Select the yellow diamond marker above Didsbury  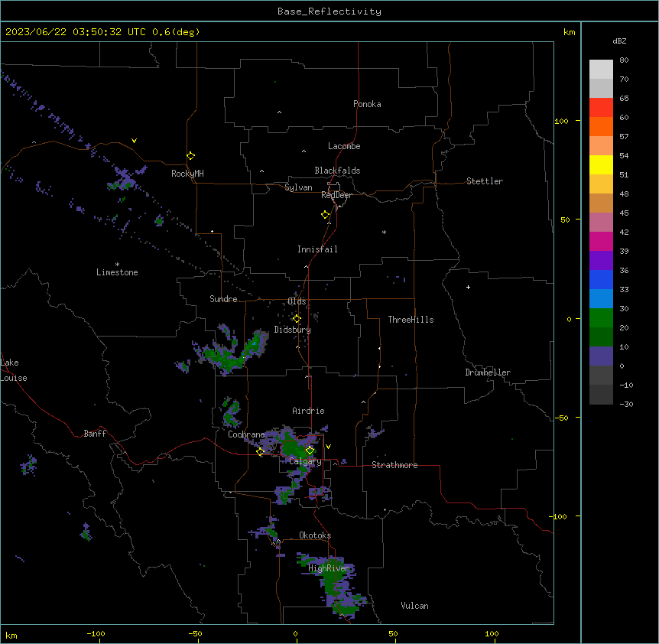[x=297, y=319]
